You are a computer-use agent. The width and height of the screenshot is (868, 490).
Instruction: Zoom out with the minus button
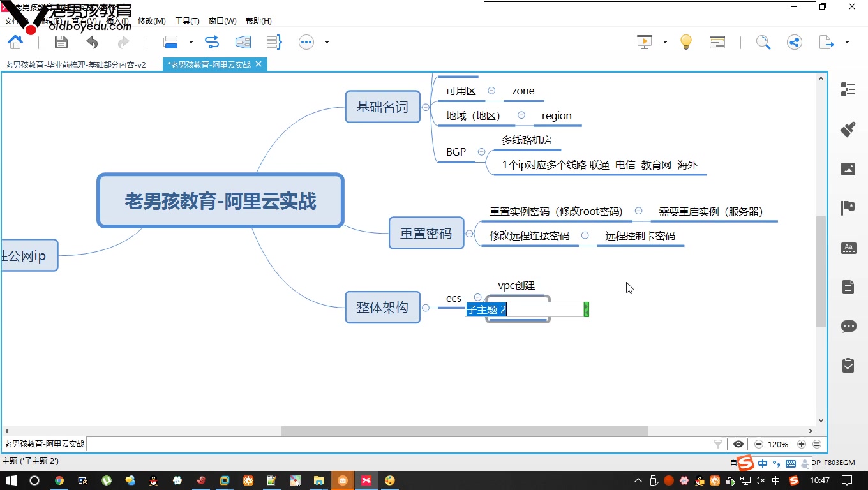coord(759,444)
